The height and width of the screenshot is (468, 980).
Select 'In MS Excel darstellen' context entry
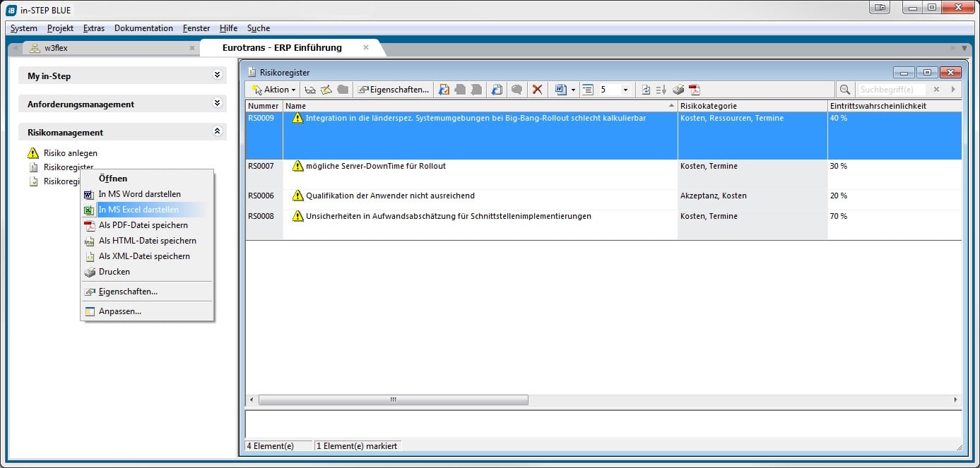(138, 210)
